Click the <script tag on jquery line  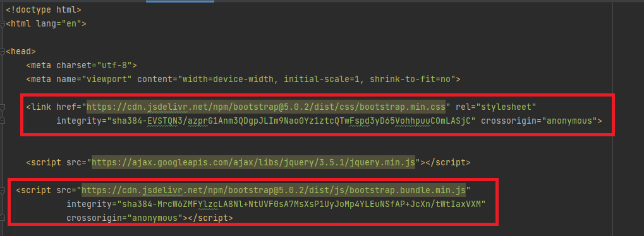(44, 163)
